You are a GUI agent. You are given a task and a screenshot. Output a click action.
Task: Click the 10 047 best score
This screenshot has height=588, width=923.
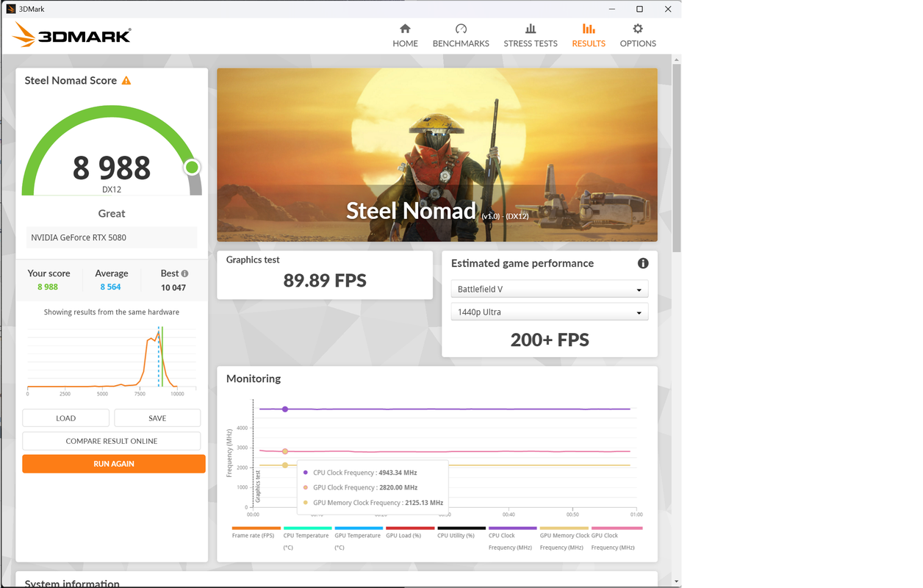click(173, 287)
